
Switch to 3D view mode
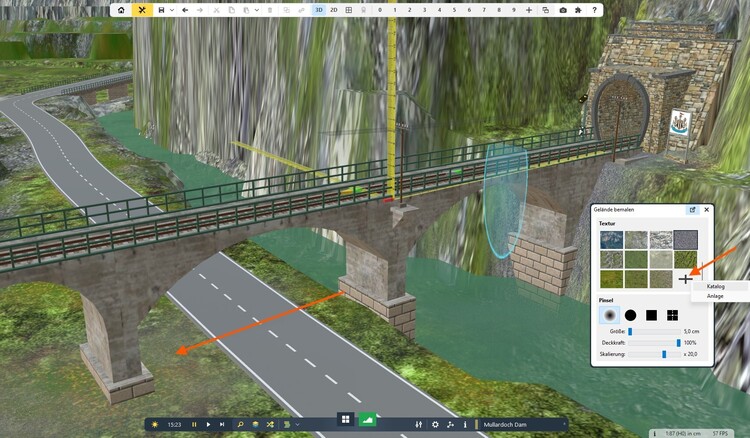[x=318, y=9]
